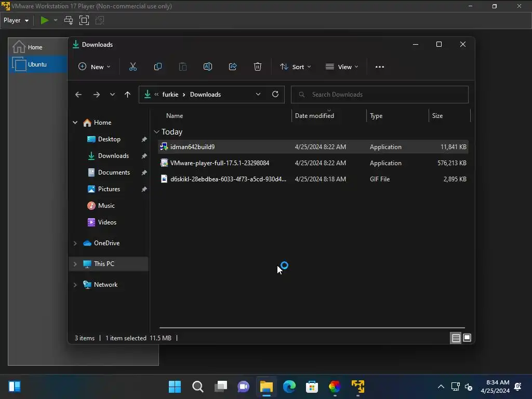Open Task View on the taskbar
Image resolution: width=532 pixels, height=399 pixels.
click(221, 387)
